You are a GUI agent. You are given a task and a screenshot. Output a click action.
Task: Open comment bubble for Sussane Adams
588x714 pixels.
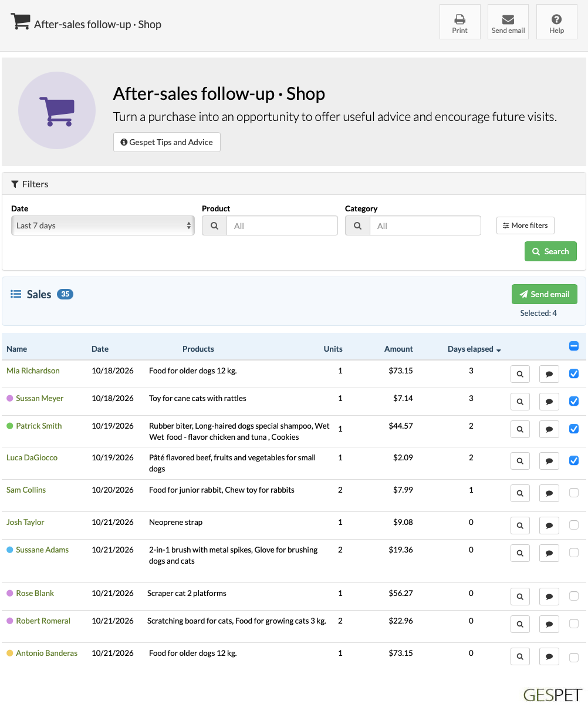(549, 553)
